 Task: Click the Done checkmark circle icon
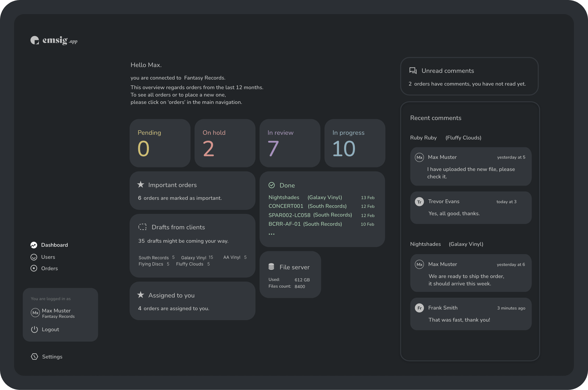(271, 185)
